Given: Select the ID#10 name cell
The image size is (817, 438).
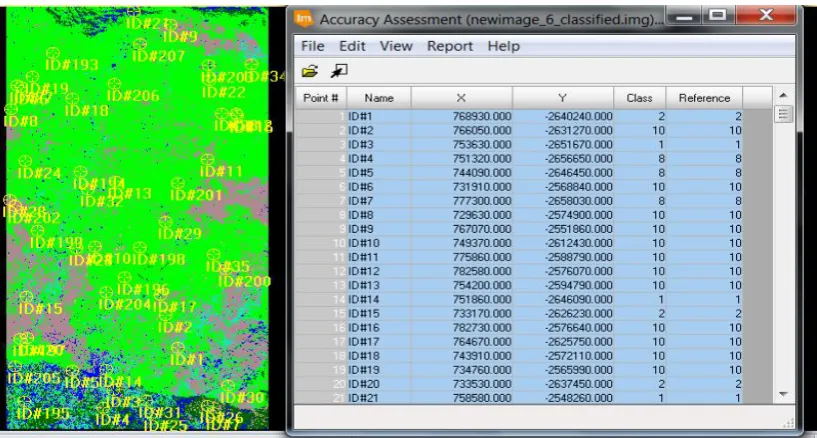Looking at the screenshot, I should coord(379,243).
